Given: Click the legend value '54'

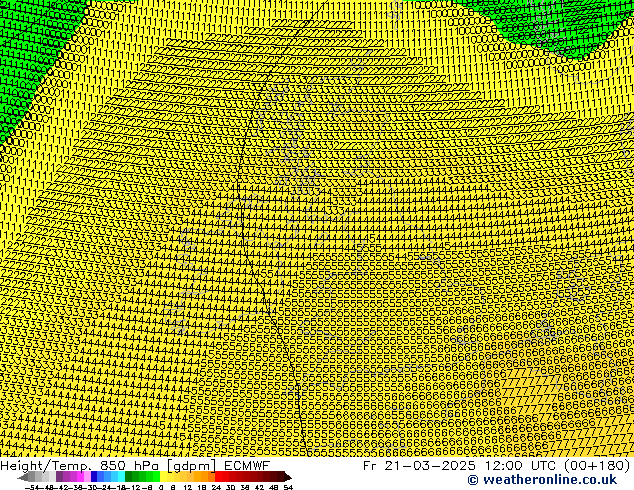Looking at the screenshot, I should tap(288, 487).
